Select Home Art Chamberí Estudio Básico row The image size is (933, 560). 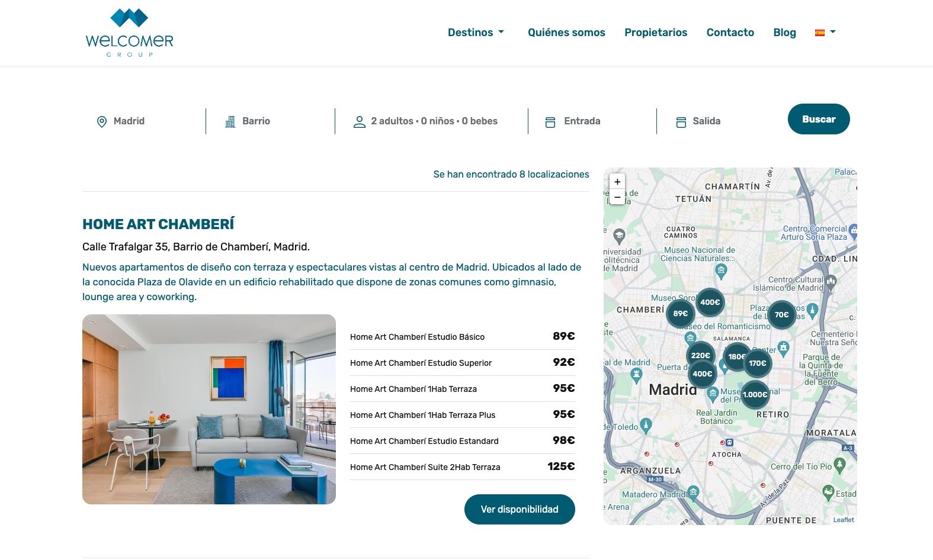click(463, 336)
